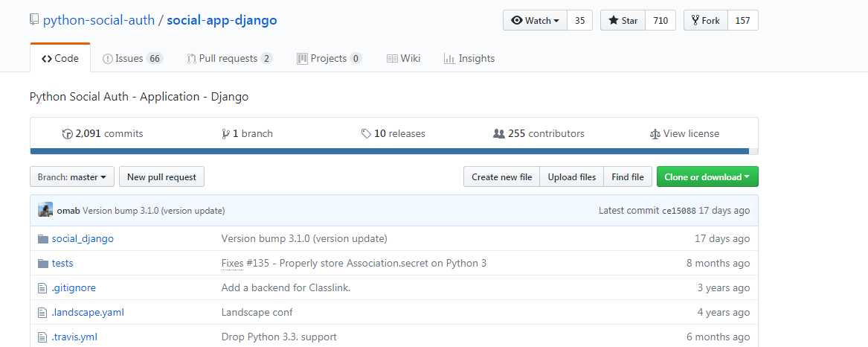View the 35 watchers count
868x347 pixels.
point(579,21)
